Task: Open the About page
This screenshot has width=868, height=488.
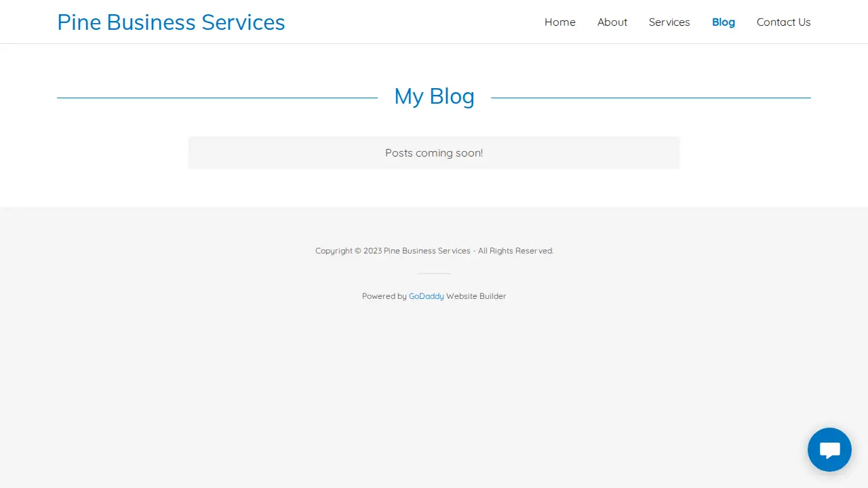Action: click(x=612, y=22)
